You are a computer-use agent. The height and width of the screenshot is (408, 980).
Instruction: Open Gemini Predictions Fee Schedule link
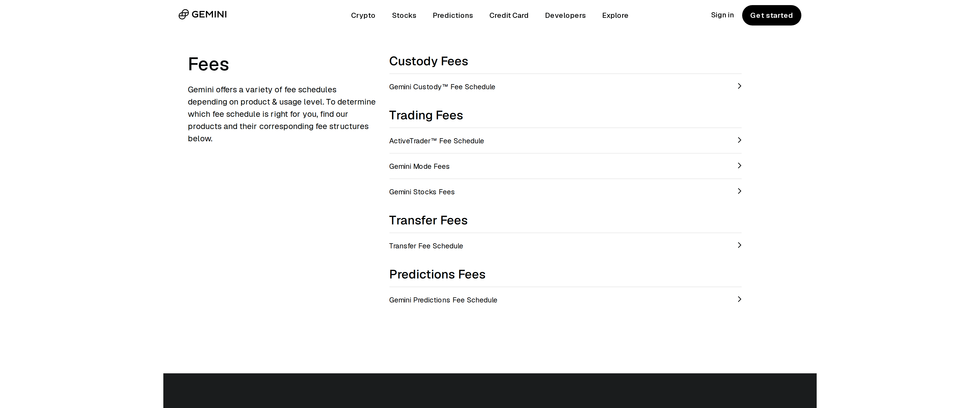[x=565, y=300]
